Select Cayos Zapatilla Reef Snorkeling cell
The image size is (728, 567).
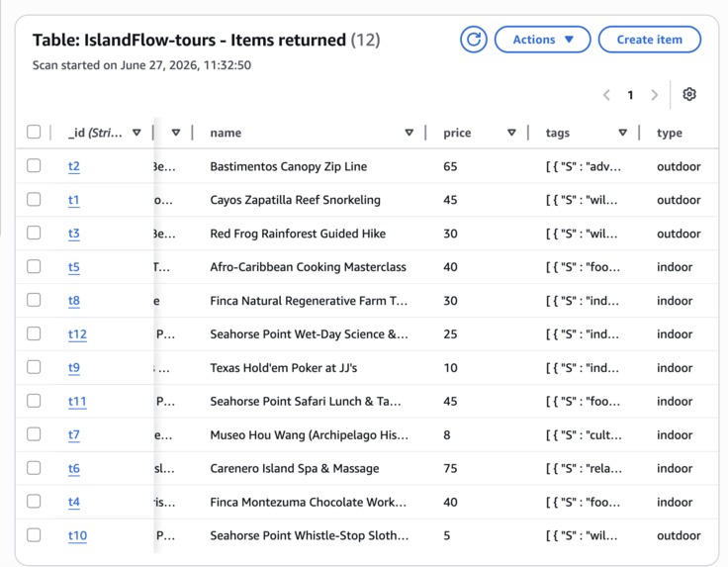coord(296,200)
